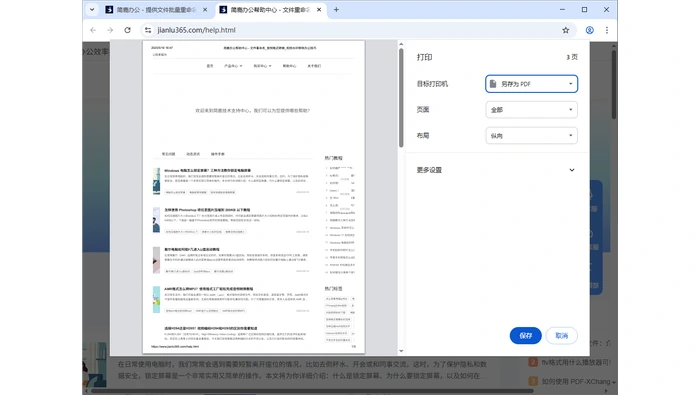Screen dimensions: 700x395
Task: Click the 目标打印机 label
Action: (x=432, y=84)
